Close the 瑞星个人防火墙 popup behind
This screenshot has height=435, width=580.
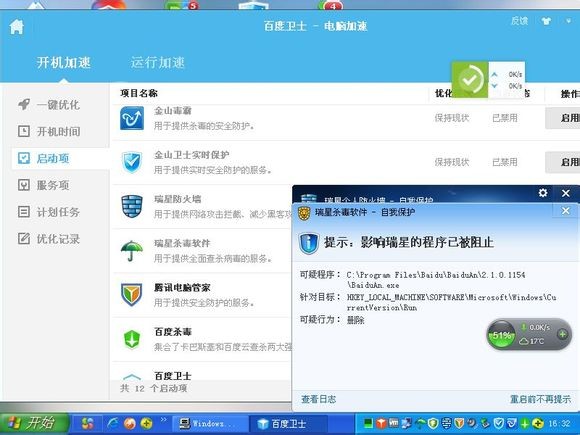point(566,193)
